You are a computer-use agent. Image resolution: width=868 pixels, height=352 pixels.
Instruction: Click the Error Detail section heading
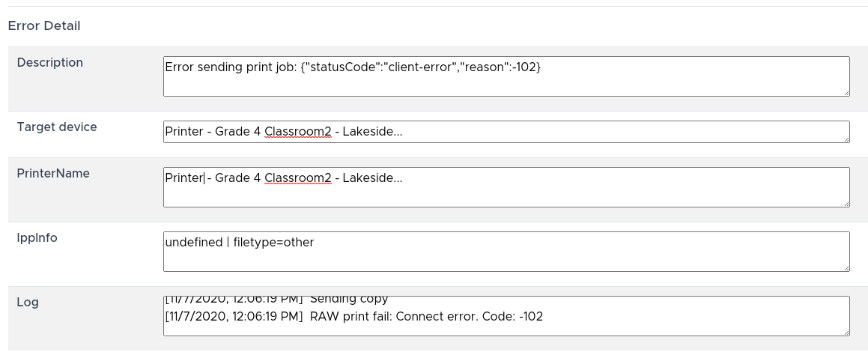44,26
